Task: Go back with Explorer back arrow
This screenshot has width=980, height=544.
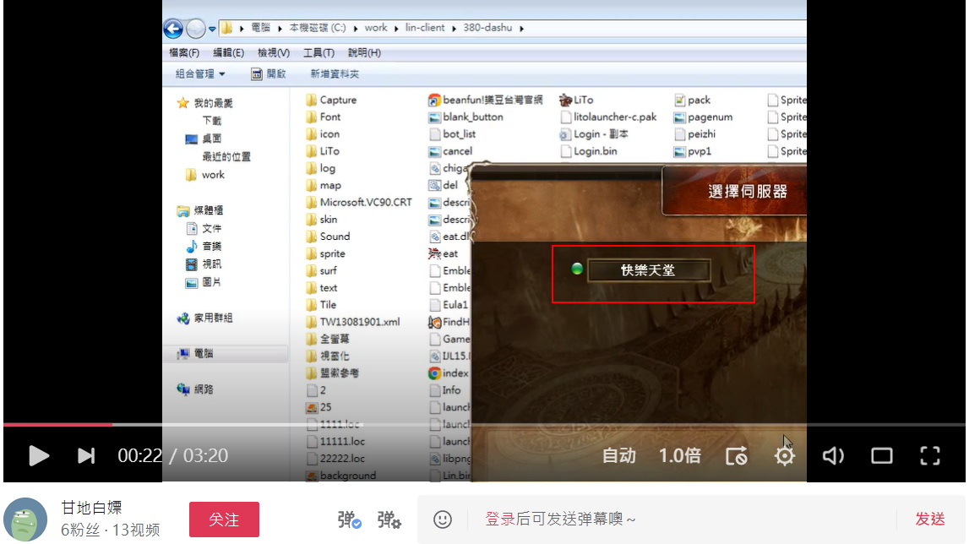Action: (x=173, y=28)
